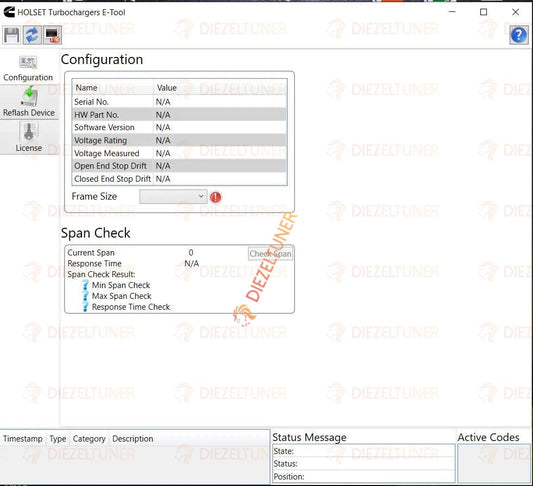
Task: Minimize the E-Tool window
Action: tap(452, 12)
